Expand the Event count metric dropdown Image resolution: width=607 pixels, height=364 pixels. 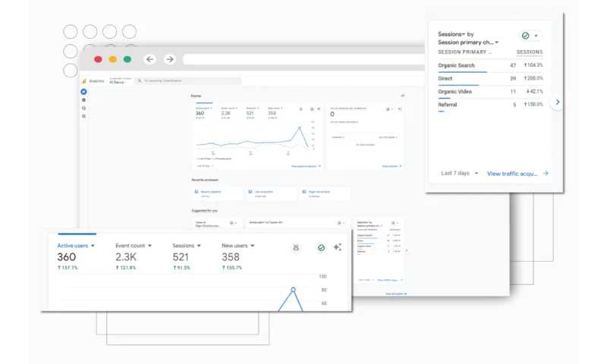click(x=134, y=246)
